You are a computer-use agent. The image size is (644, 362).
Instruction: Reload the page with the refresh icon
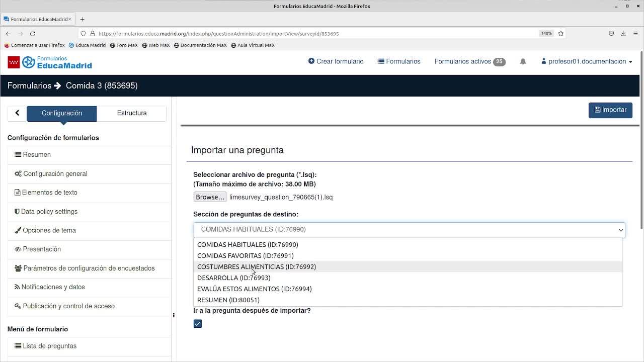pos(32,34)
